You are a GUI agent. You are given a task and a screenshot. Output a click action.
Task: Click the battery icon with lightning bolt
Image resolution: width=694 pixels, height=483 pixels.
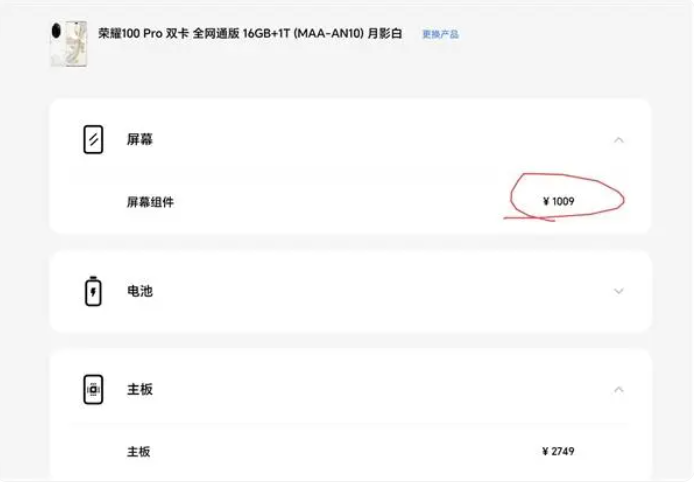(93, 291)
